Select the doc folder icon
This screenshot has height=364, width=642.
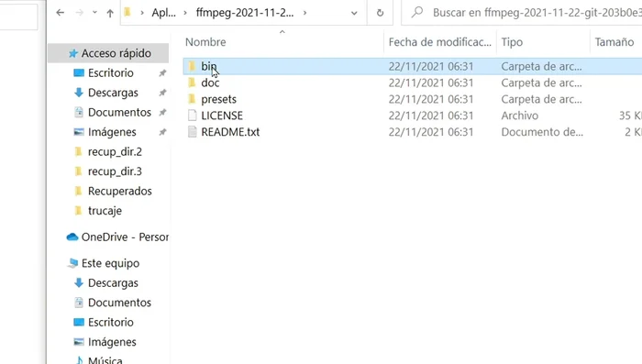coord(192,83)
